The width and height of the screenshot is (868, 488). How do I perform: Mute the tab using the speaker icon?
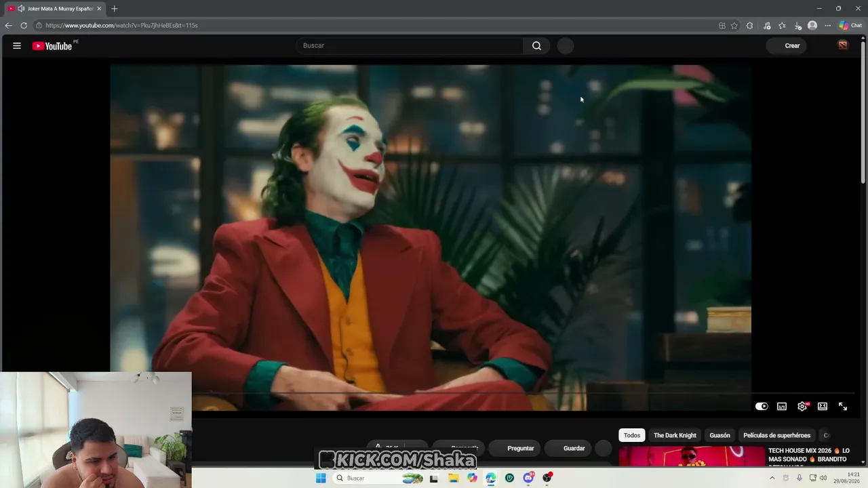click(x=21, y=9)
